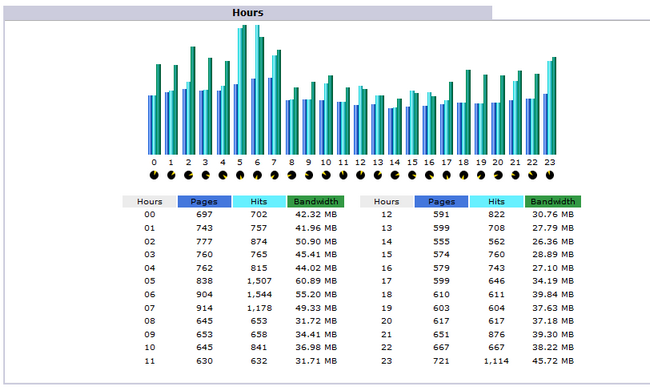
Task: Click the clock icon under hour 11
Action: [343, 175]
